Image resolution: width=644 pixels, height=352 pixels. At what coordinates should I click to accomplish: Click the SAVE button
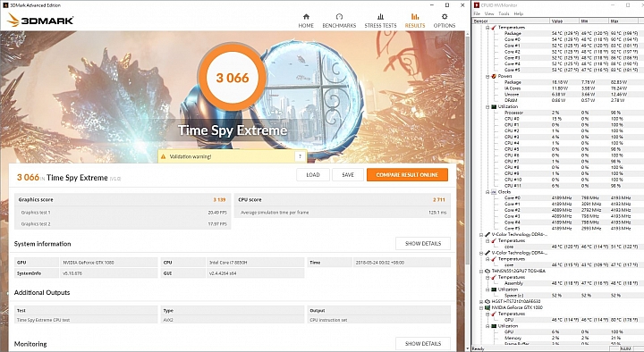[x=348, y=175]
